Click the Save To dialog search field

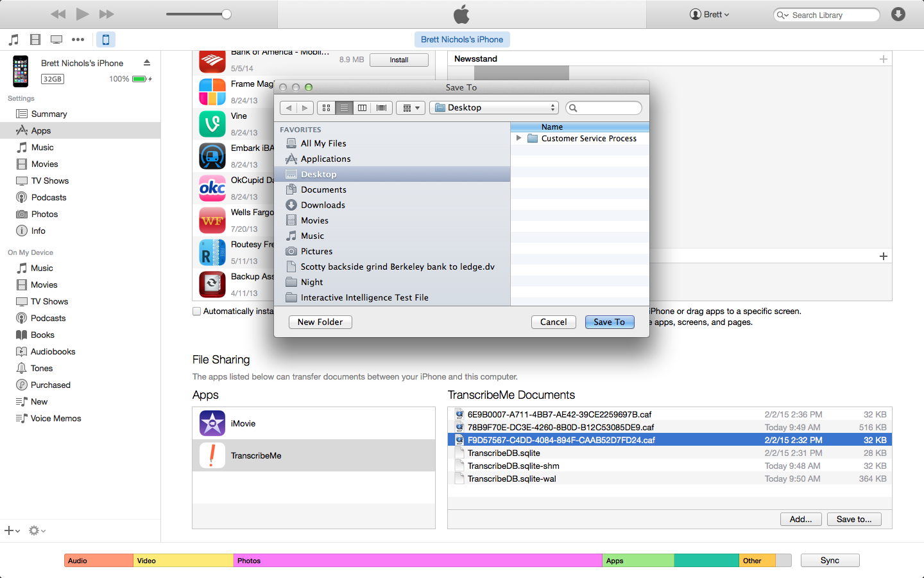click(x=604, y=108)
